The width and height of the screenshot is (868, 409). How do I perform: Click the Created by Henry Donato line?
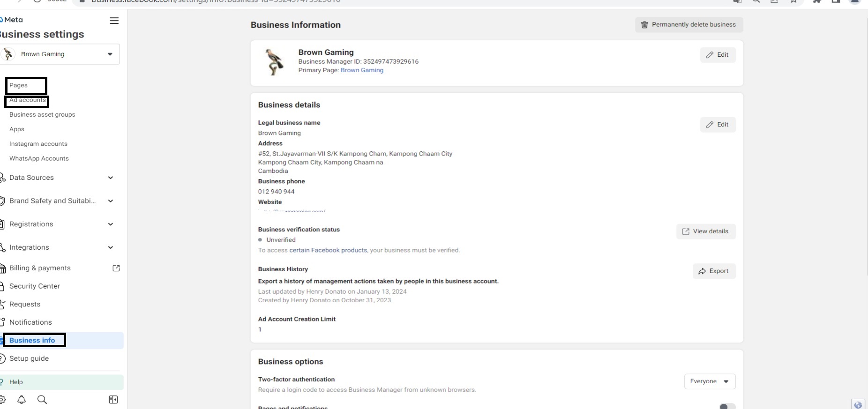324,300
